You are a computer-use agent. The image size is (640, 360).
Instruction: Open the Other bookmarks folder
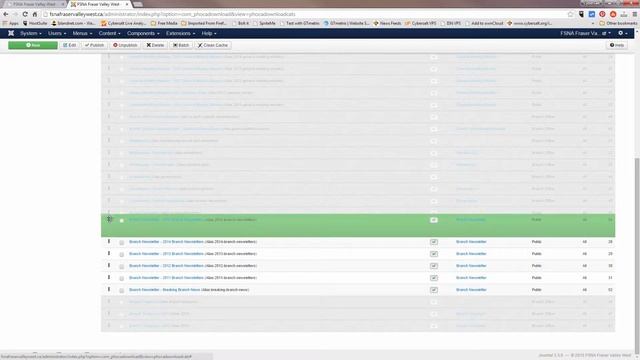tap(618, 23)
